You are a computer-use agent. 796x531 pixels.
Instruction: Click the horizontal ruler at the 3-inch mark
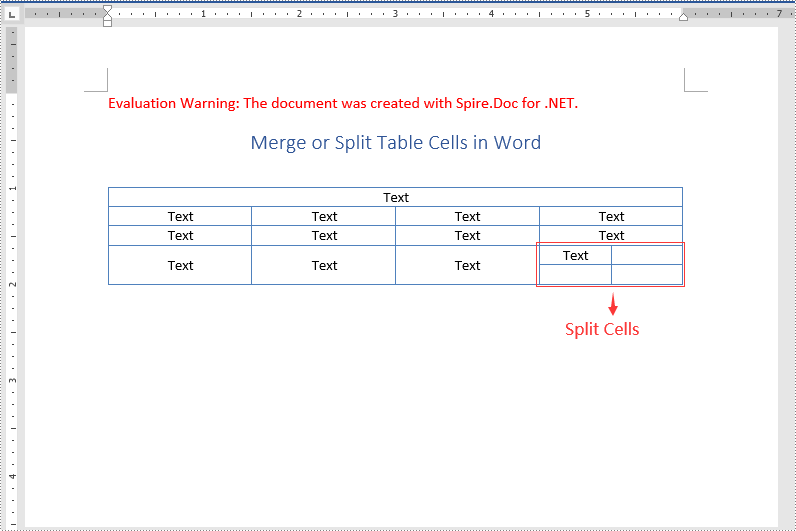click(395, 14)
